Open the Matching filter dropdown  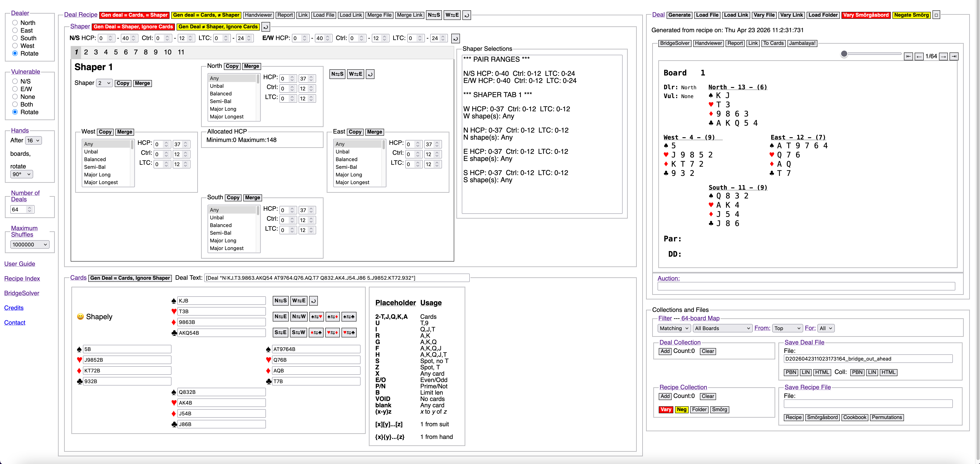[x=674, y=328]
